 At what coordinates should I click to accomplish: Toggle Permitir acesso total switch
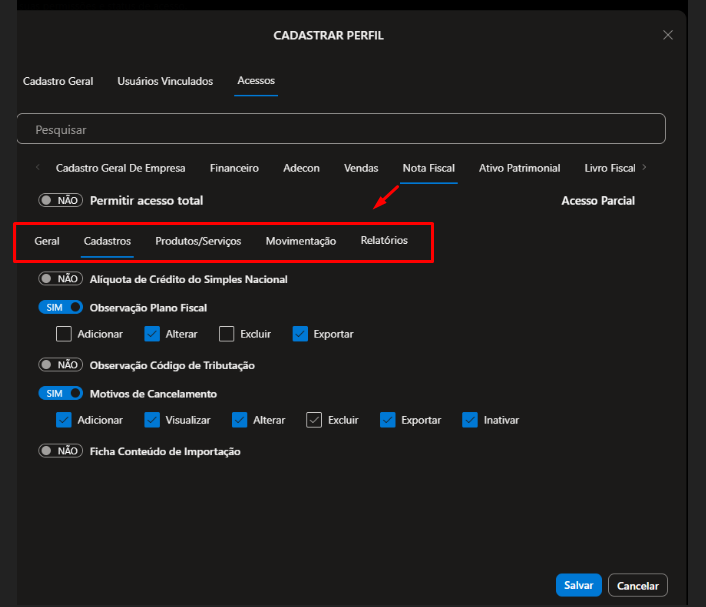60,201
